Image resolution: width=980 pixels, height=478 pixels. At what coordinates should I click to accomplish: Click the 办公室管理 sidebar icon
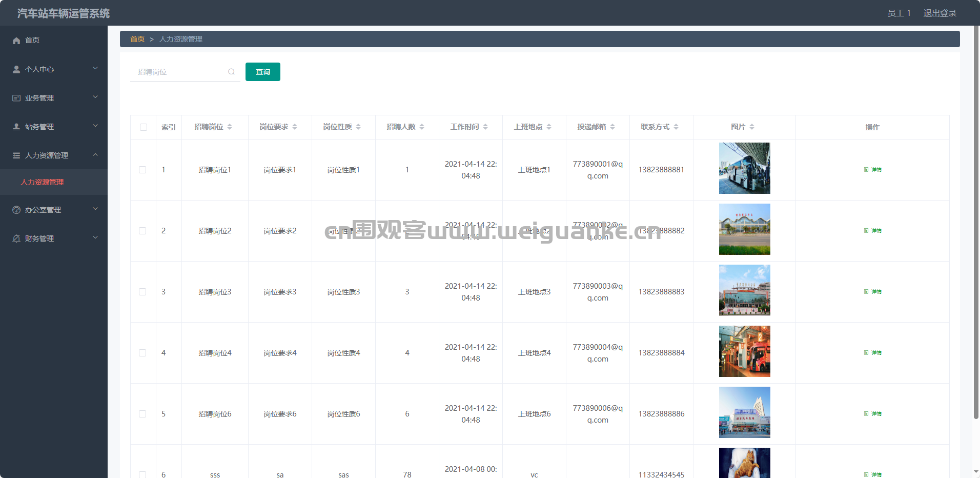coord(16,210)
